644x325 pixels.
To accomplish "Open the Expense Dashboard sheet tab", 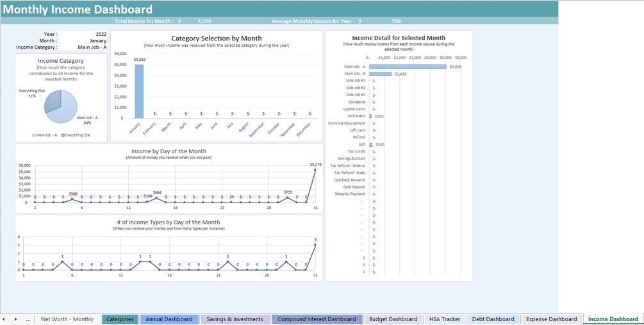I will 552,319.
